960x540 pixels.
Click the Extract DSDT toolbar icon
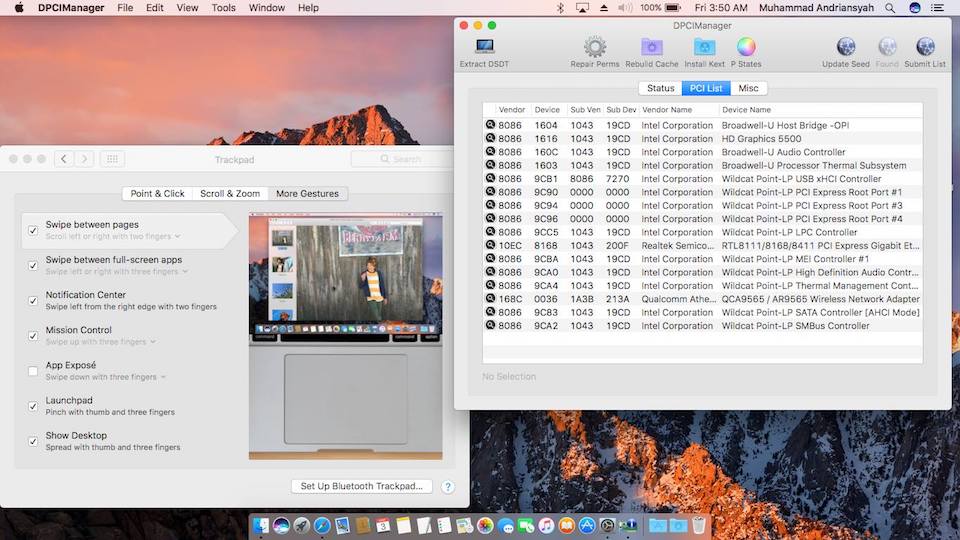coord(485,46)
